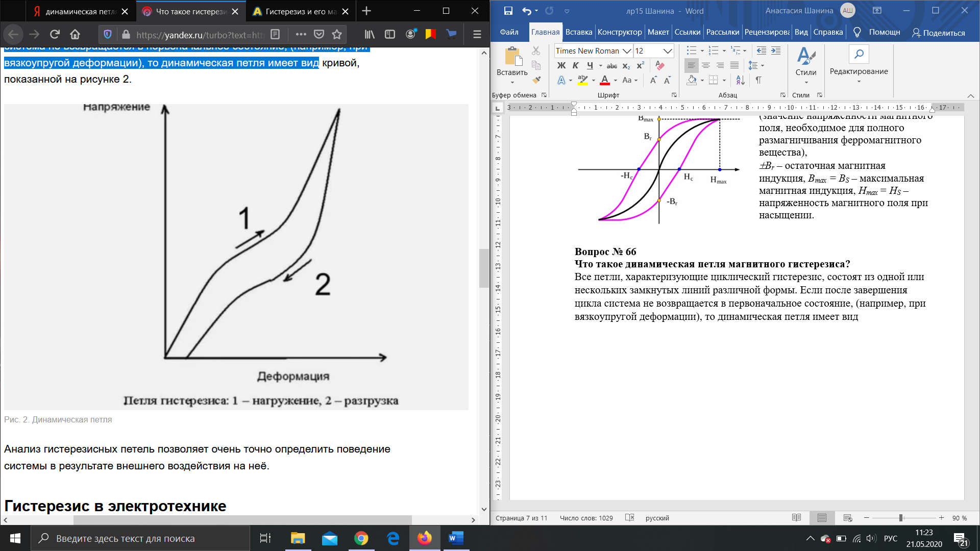Switch to the Вставка ribbon tab

578,32
